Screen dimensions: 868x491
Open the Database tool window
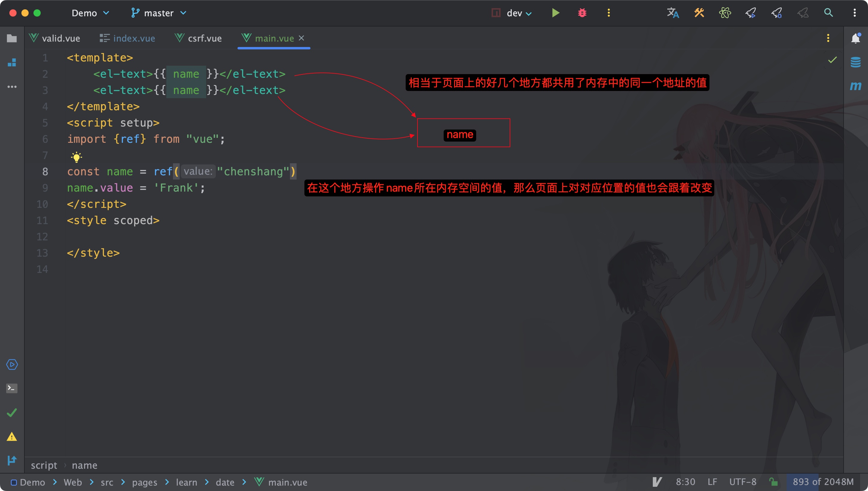tap(855, 62)
